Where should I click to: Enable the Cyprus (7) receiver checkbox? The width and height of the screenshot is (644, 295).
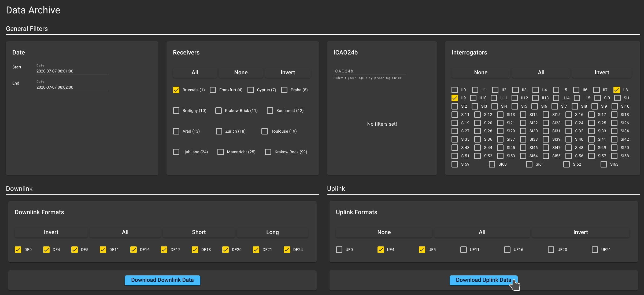tap(251, 90)
